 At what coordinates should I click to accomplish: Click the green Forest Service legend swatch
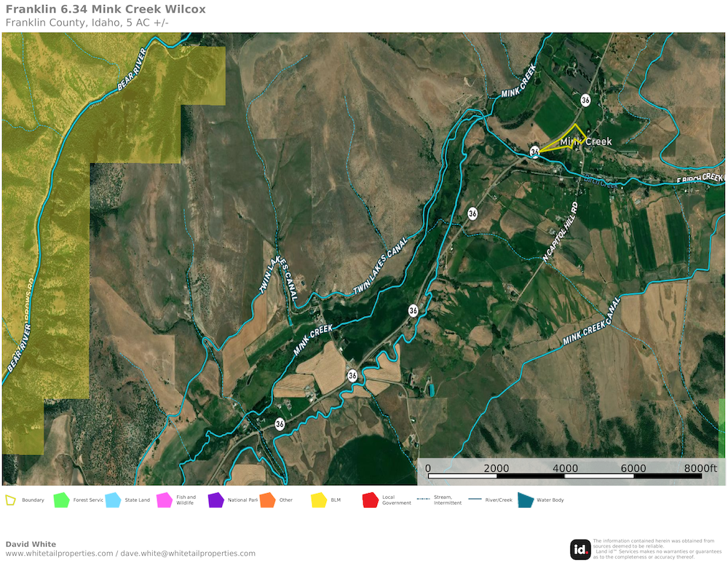click(x=61, y=500)
